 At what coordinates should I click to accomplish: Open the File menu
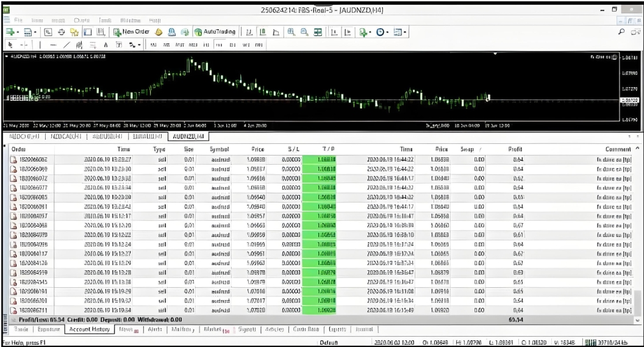(x=19, y=20)
